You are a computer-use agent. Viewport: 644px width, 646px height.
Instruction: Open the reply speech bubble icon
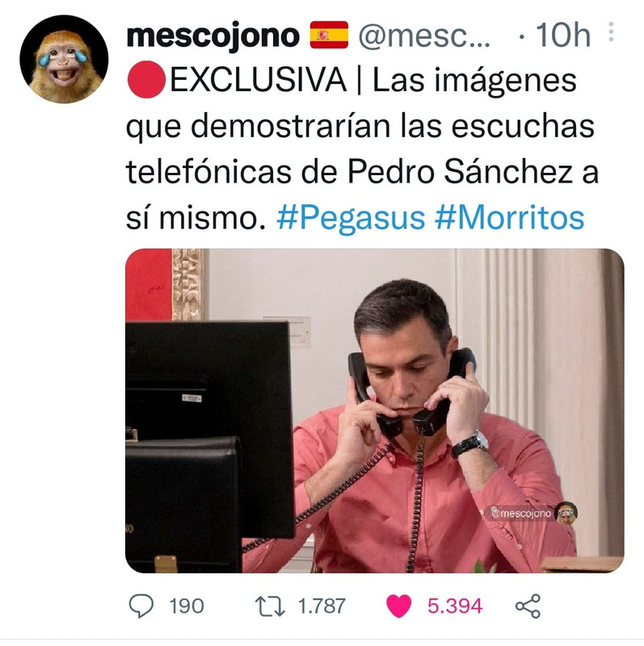[141, 606]
